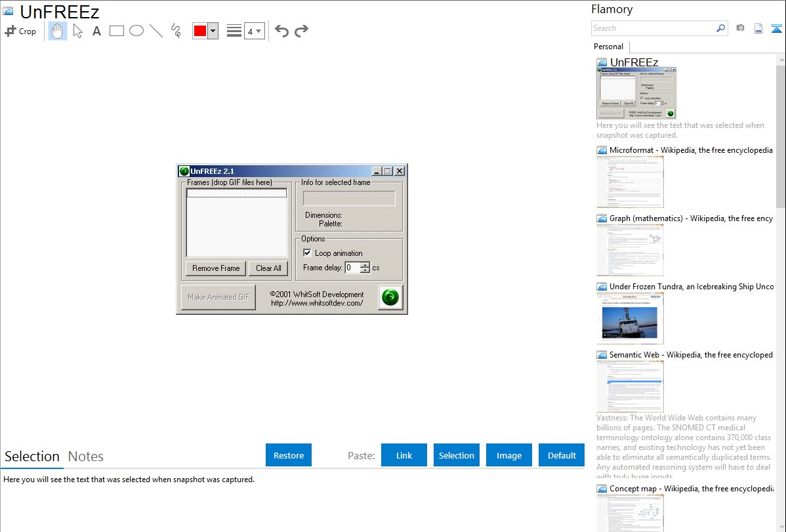Open the UnFREEz snapshot thumbnail
This screenshot has height=532, width=786.
coord(636,93)
